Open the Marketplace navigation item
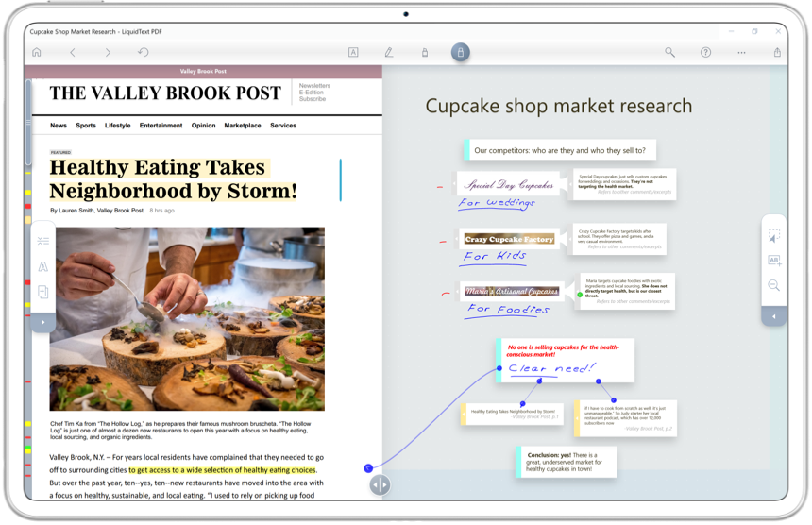Viewport: 812px width, 525px height. pos(243,126)
